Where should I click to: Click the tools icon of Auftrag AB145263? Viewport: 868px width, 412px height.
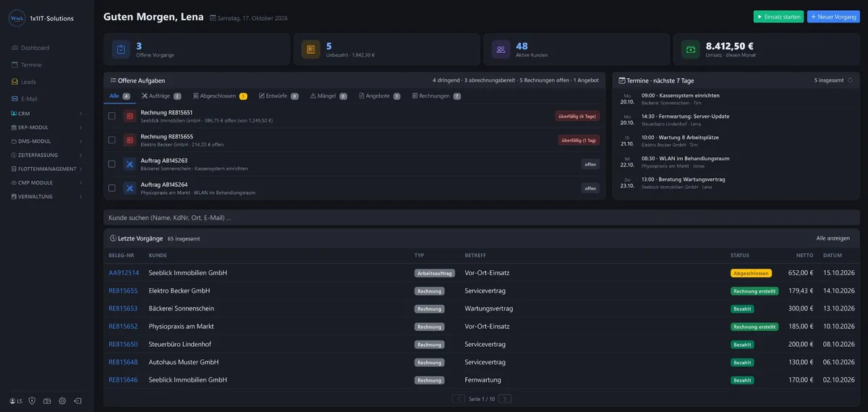129,164
